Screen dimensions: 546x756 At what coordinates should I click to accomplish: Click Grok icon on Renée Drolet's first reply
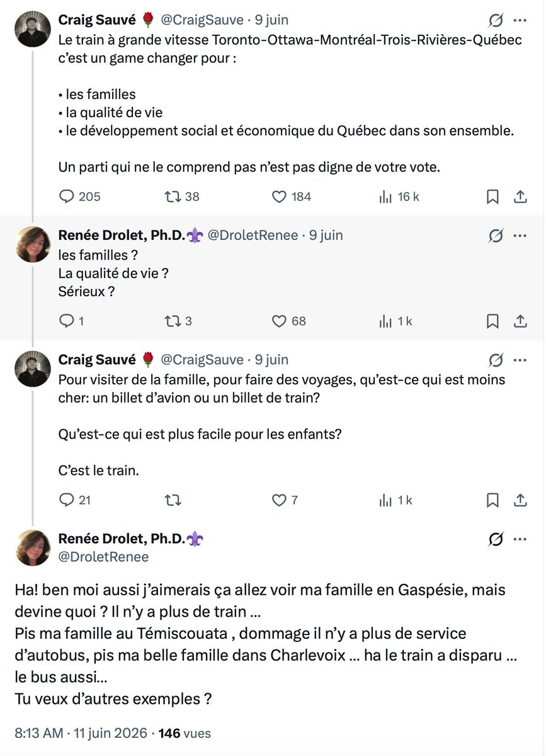click(x=496, y=236)
